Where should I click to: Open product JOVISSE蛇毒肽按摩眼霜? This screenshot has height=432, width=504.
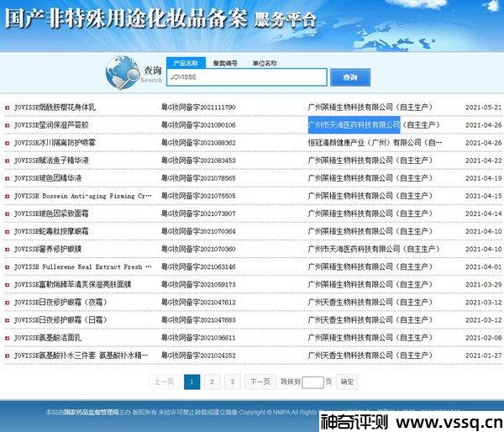[51, 231]
